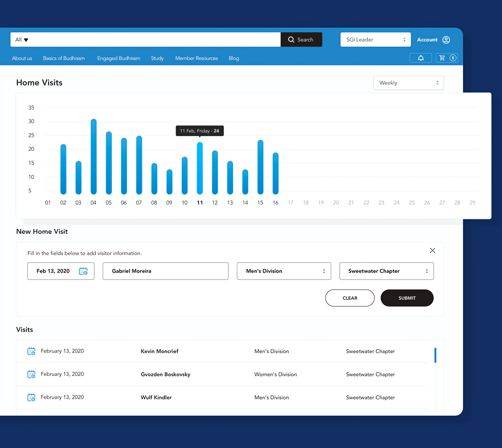Click the name 'Wulf Kindler'
The image size is (502, 448).
point(156,397)
